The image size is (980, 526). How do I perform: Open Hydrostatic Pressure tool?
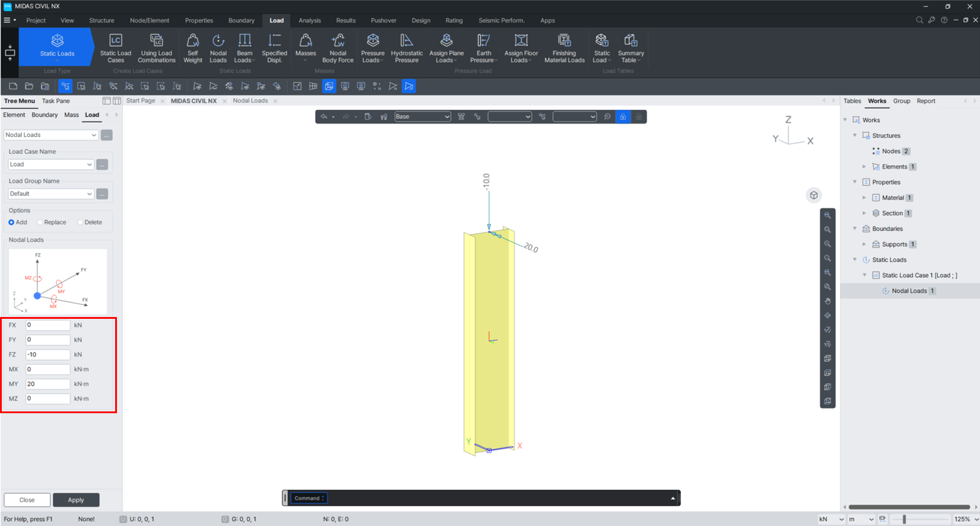tap(407, 47)
